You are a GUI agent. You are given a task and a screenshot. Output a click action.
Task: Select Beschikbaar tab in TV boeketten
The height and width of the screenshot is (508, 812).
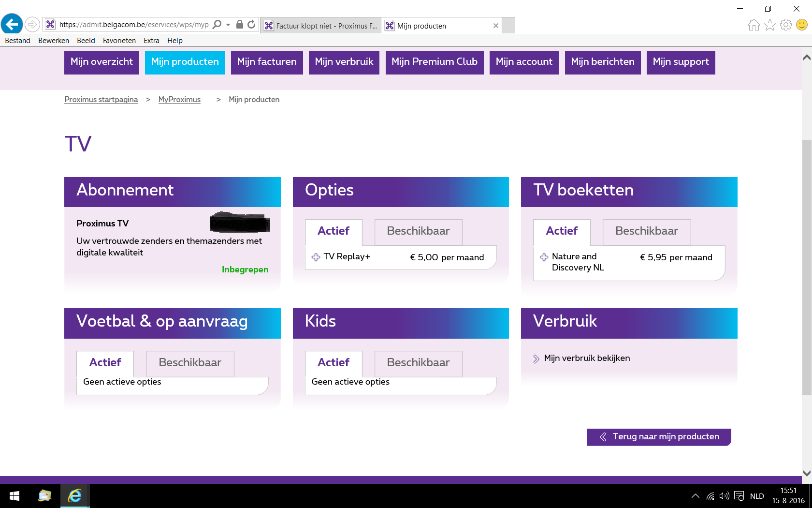coord(647,232)
